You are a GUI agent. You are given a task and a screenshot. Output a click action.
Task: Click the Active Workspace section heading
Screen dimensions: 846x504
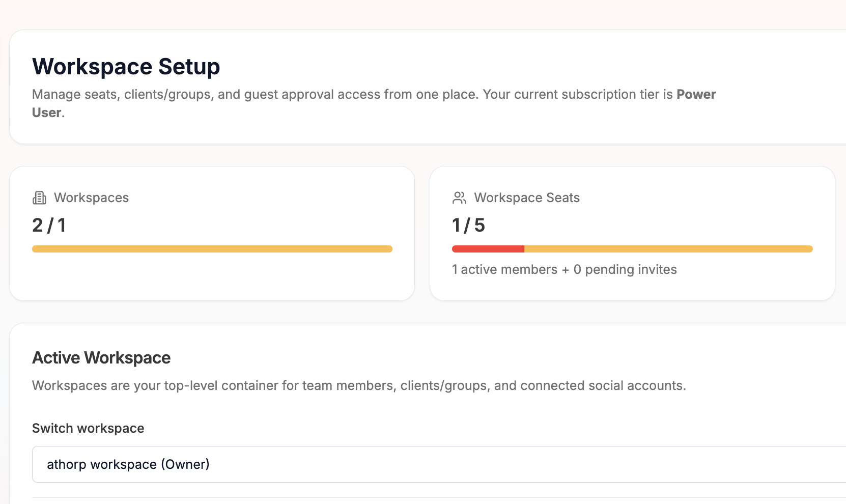pyautogui.click(x=101, y=358)
